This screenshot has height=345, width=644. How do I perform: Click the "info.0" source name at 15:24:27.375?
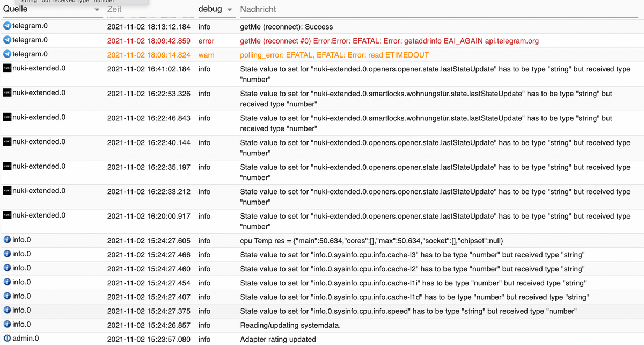pos(21,310)
